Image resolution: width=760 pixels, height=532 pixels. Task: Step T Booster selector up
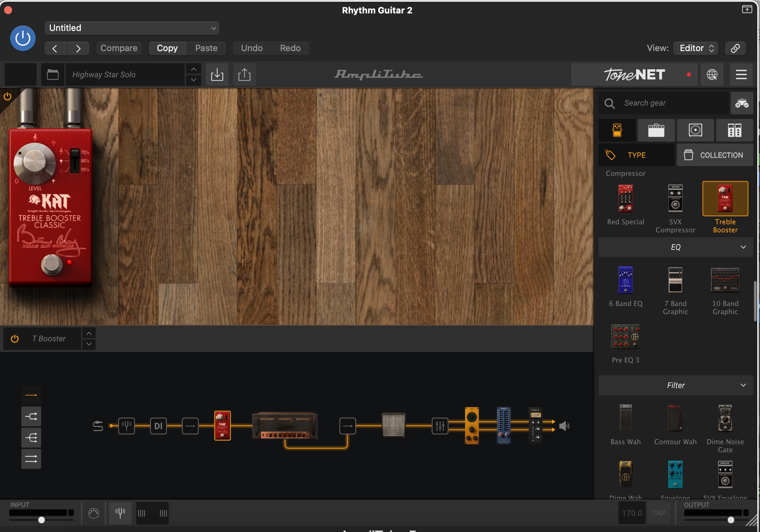point(89,334)
